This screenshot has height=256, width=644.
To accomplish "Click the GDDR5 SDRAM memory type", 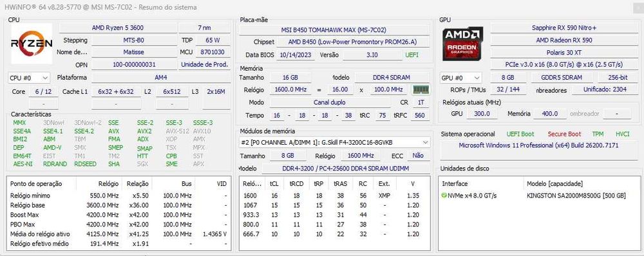I will point(563,78).
